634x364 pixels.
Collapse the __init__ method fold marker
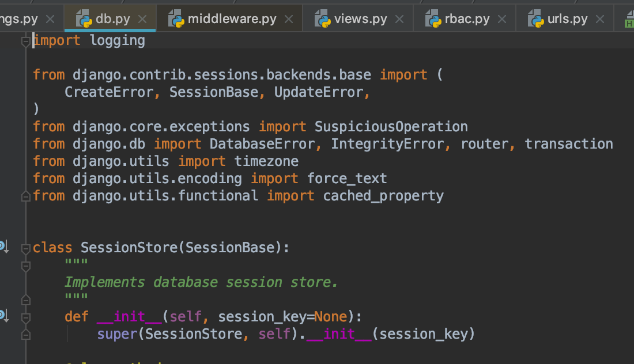(25, 317)
